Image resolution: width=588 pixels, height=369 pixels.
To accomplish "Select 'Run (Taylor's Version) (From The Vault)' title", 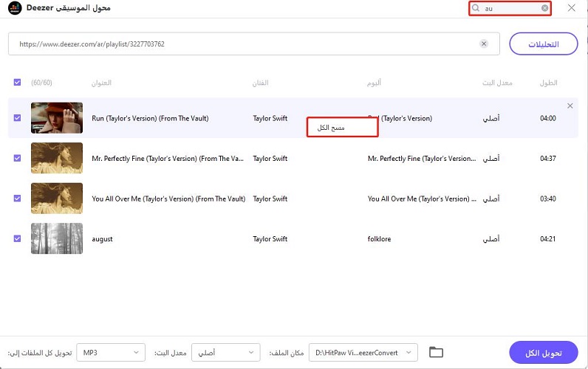I will [150, 118].
